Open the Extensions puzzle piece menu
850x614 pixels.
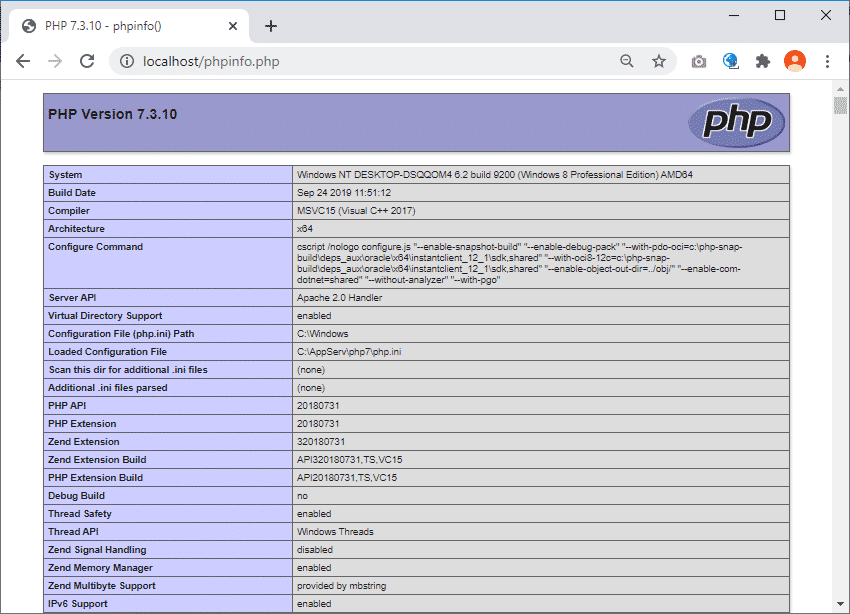(763, 61)
